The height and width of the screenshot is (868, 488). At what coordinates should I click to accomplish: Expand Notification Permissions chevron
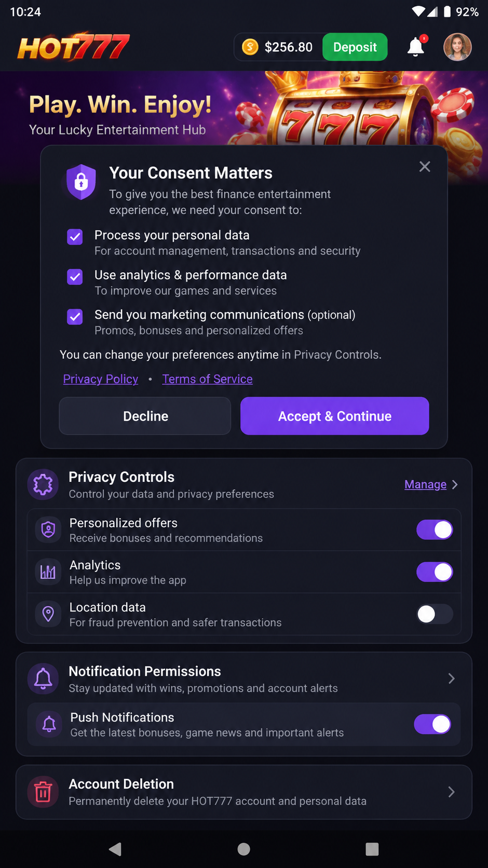[451, 679]
